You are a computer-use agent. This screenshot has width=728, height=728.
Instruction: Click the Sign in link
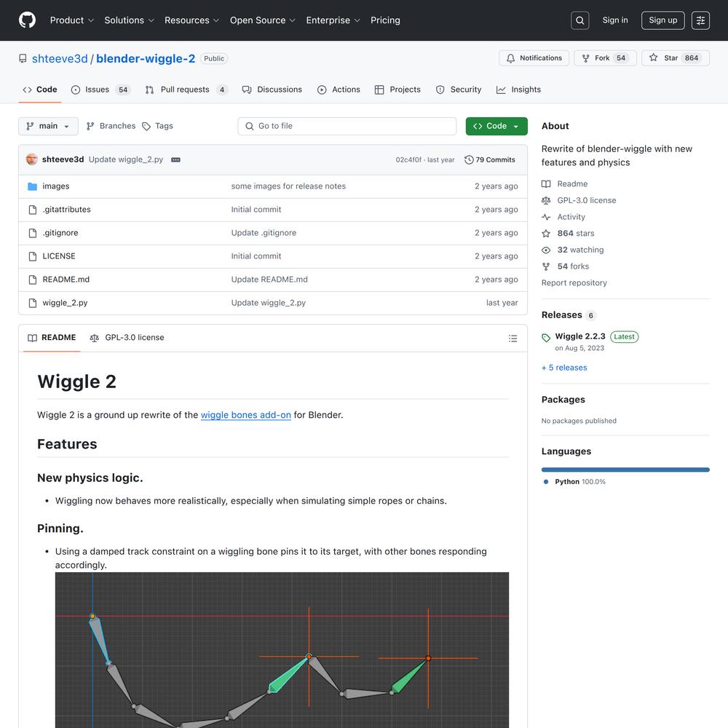point(614,20)
